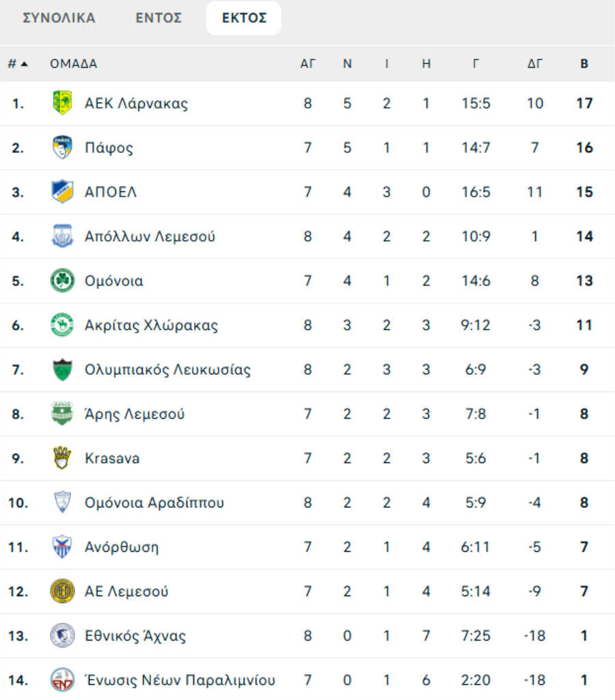
Task: Select the ΕΚΤΟΣ tab
Action: point(244,18)
